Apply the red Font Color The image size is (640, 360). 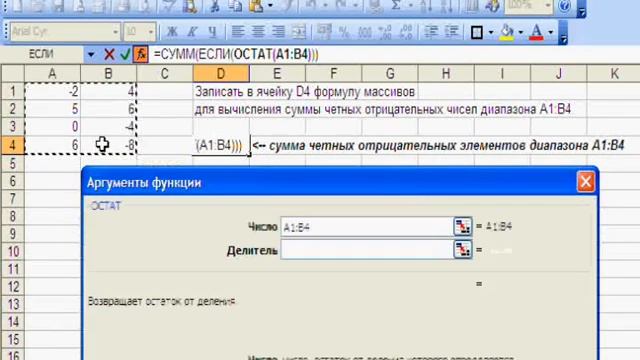pos(536,32)
